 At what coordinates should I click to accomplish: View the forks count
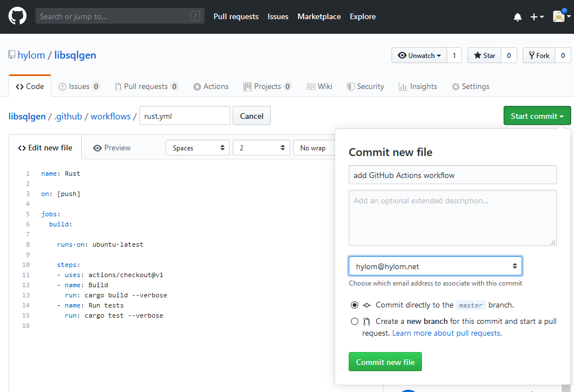[563, 55]
